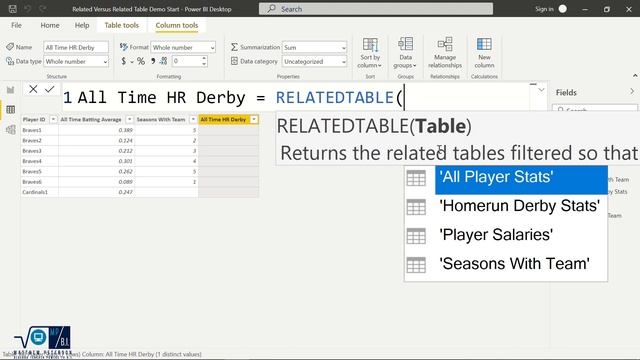Click the profile avatar next to Sign in

[563, 9]
